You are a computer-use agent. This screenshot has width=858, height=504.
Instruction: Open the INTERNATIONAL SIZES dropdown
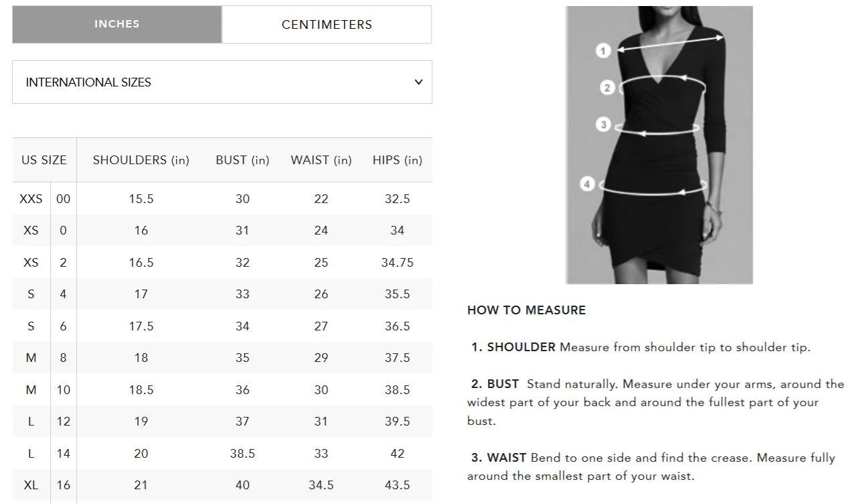pyautogui.click(x=222, y=82)
